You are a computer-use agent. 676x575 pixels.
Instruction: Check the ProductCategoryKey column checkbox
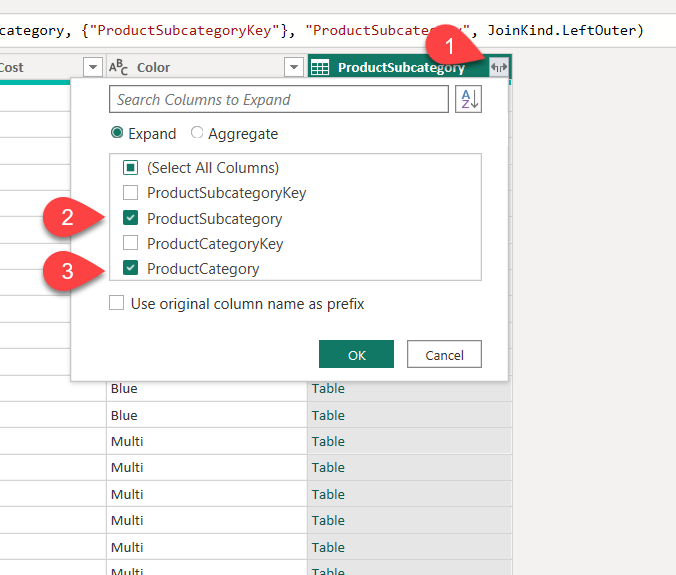pyautogui.click(x=130, y=243)
